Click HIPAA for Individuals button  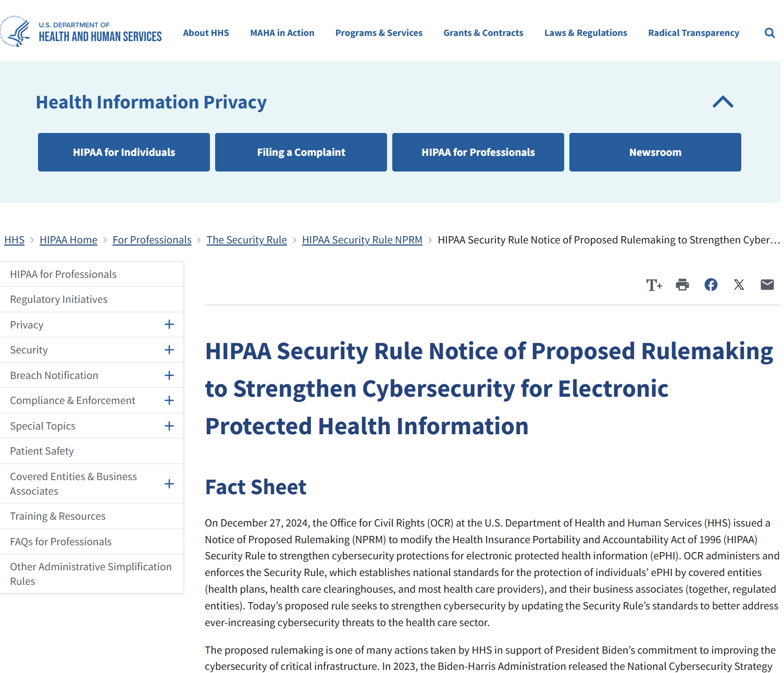tap(124, 152)
